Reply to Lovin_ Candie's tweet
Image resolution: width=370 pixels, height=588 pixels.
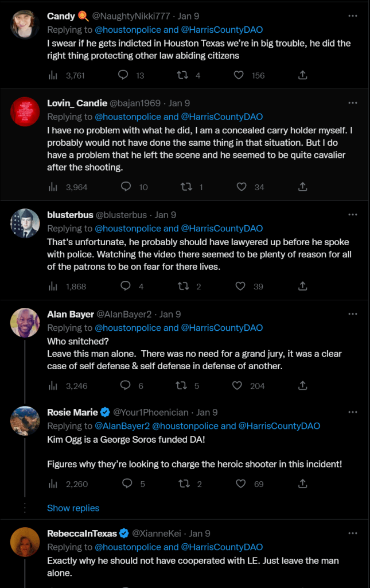tap(126, 187)
